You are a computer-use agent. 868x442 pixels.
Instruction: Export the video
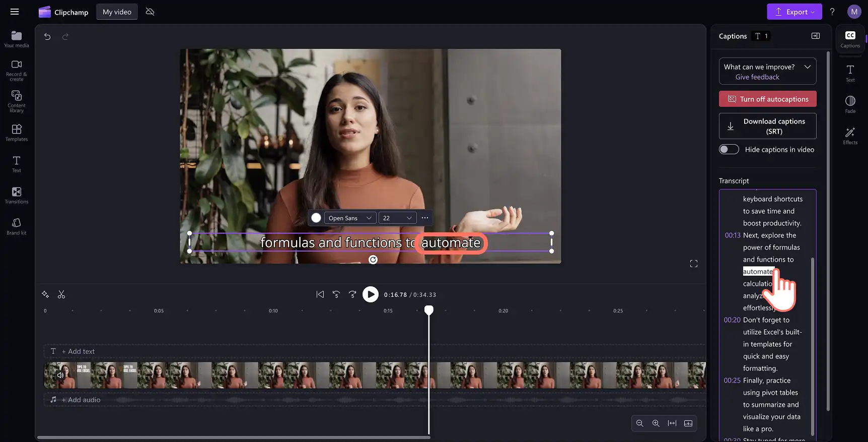tap(794, 12)
